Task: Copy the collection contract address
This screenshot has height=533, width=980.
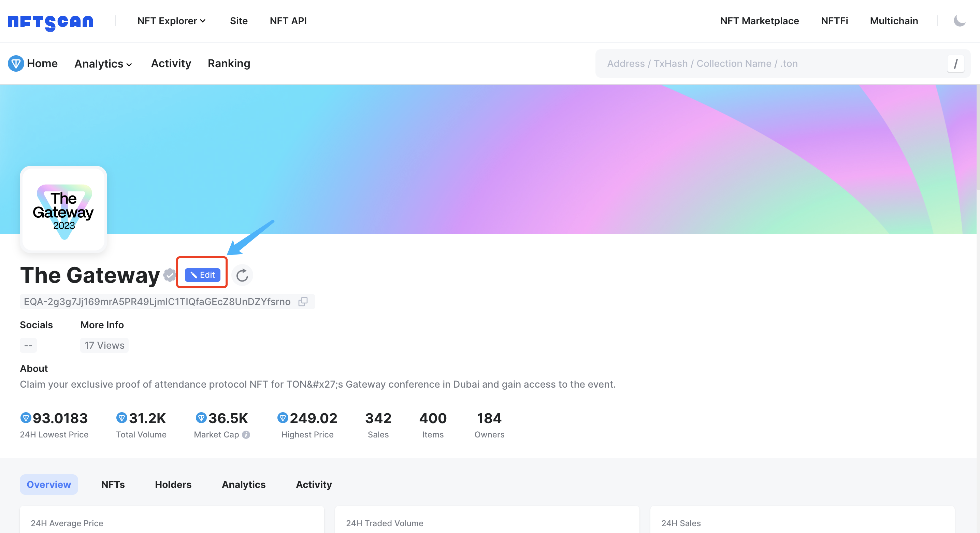Action: (303, 302)
